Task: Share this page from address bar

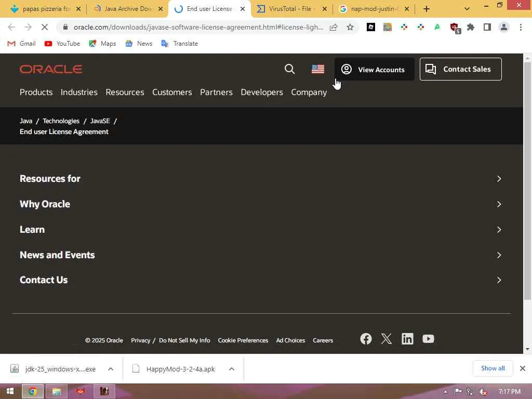Action: 333,27
